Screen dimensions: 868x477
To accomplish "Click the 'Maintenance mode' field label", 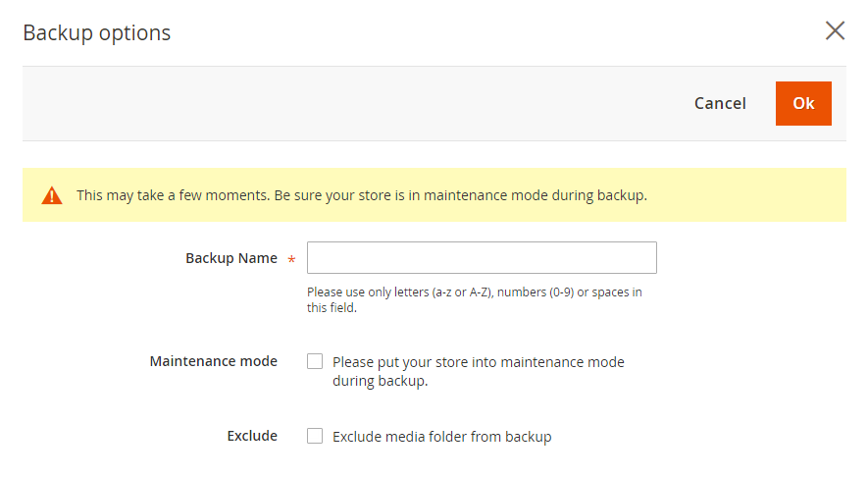I will pos(213,361).
